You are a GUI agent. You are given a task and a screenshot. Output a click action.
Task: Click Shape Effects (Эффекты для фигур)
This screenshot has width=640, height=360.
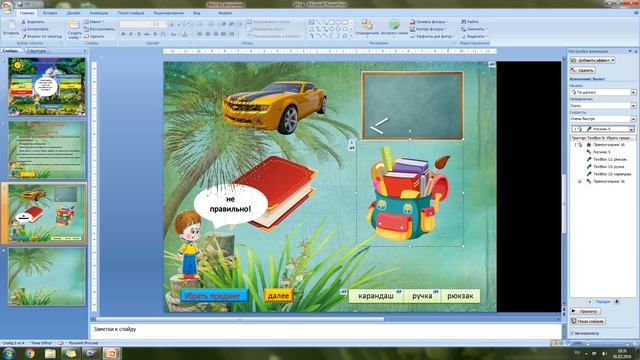pos(432,36)
